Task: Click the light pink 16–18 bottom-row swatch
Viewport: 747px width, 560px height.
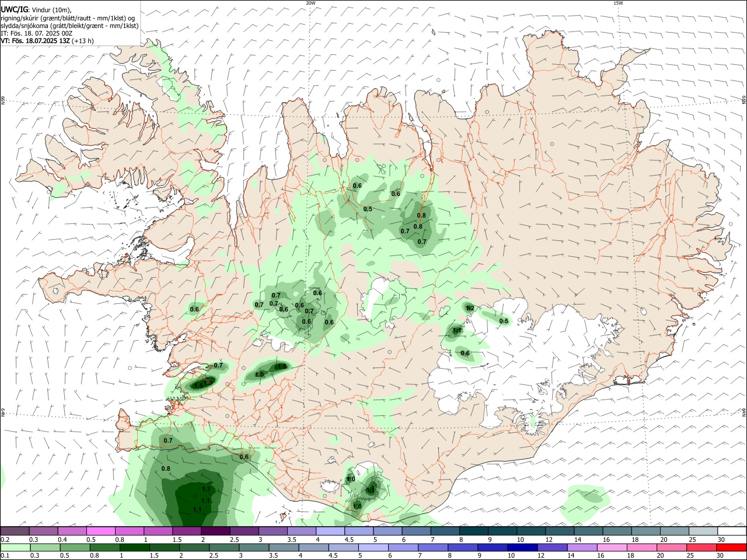Action: (x=612, y=547)
